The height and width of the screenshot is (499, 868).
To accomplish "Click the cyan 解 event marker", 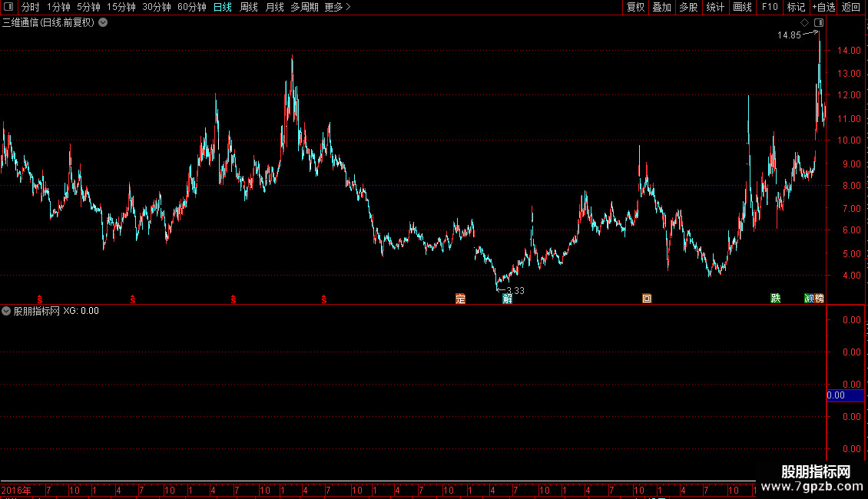I will click(x=507, y=299).
